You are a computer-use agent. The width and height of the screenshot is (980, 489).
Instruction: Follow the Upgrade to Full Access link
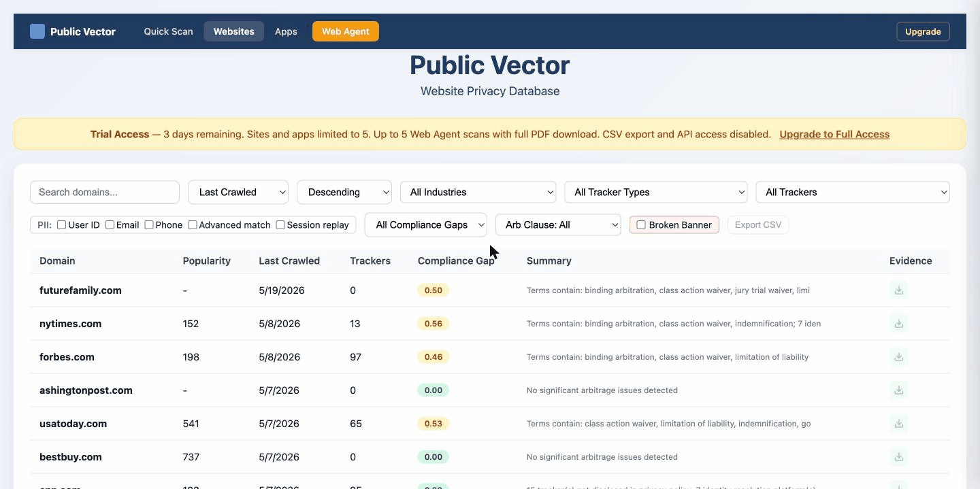tap(834, 135)
